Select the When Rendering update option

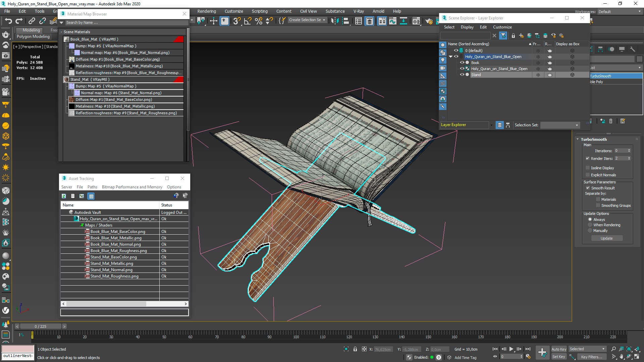pos(590,225)
